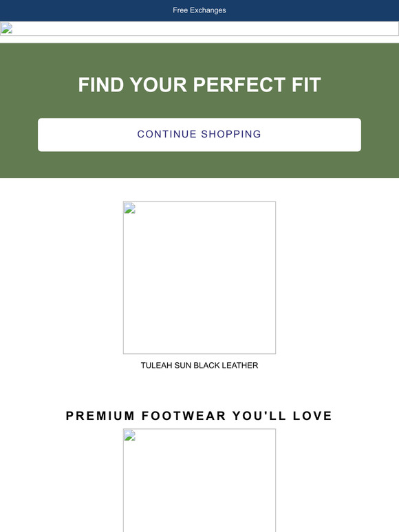Click the word CONTINUE inside the white button
Viewport: 399px width, 532px height.
click(166, 134)
